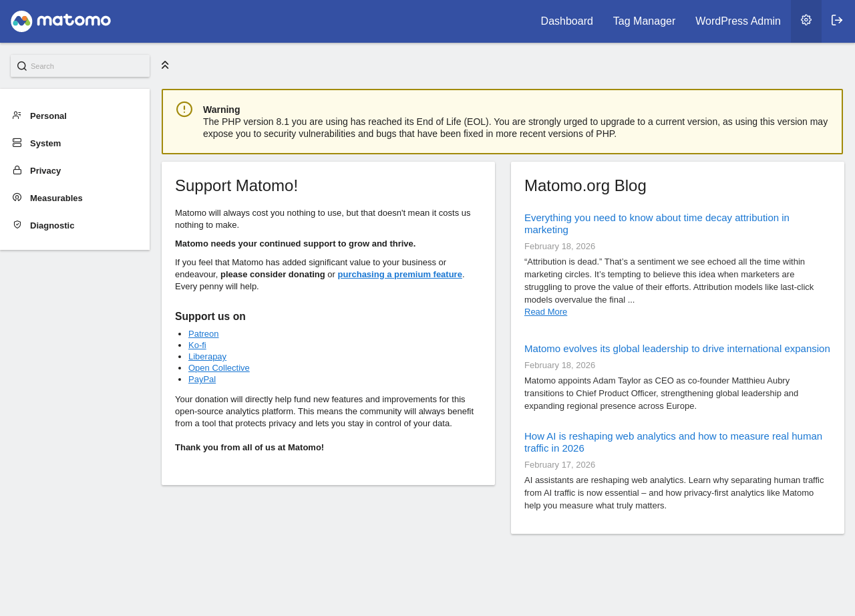Open the Patreon support link

[203, 334]
